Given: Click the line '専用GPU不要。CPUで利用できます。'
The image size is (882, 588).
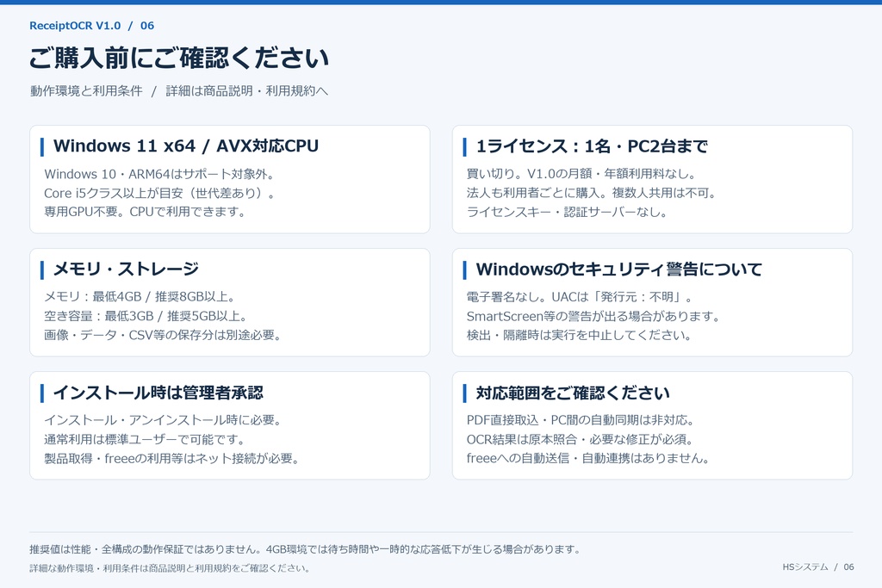Looking at the screenshot, I should 145,212.
